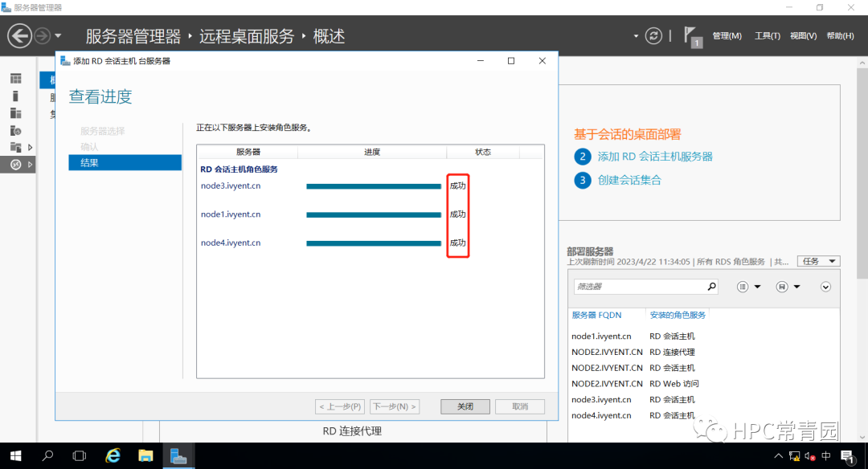868x469 pixels.
Task: Select the node3.ivyent.cn row in deployment servers
Action: (703, 400)
